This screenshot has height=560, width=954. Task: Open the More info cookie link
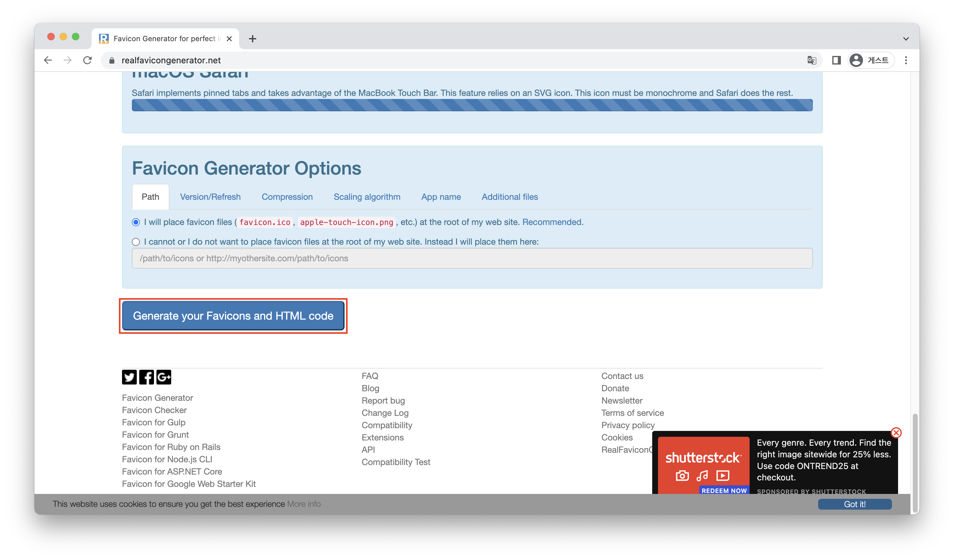coord(304,504)
